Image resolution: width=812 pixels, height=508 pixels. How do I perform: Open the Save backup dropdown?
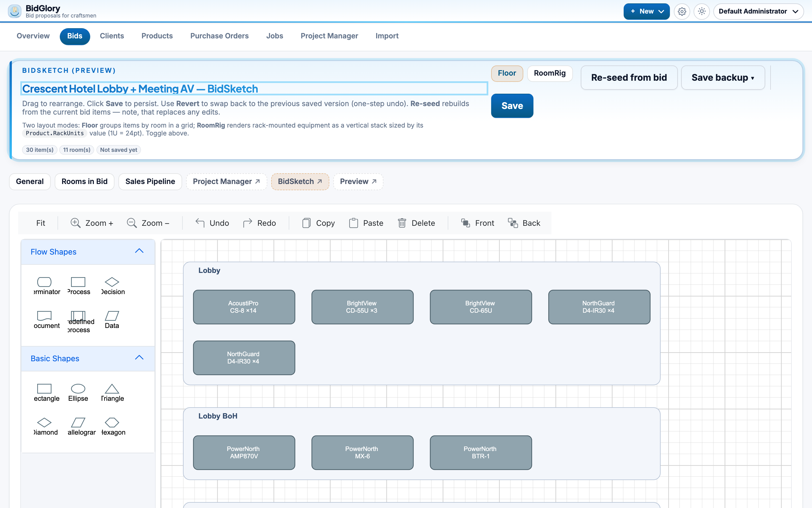coord(723,78)
